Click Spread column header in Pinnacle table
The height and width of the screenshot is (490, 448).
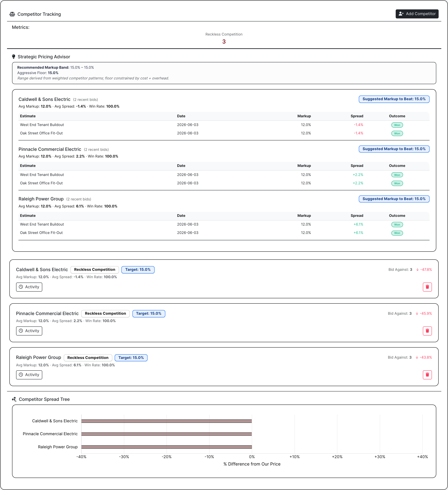pyautogui.click(x=357, y=166)
